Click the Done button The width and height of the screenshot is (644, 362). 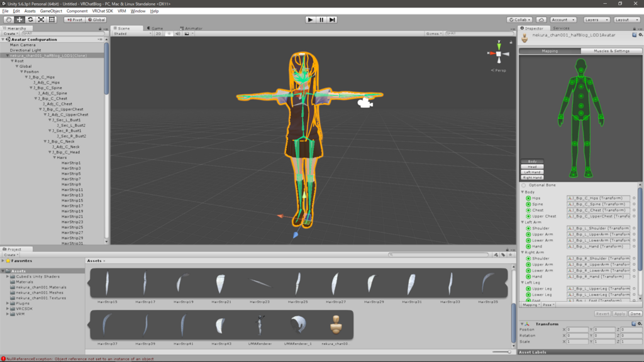635,314
